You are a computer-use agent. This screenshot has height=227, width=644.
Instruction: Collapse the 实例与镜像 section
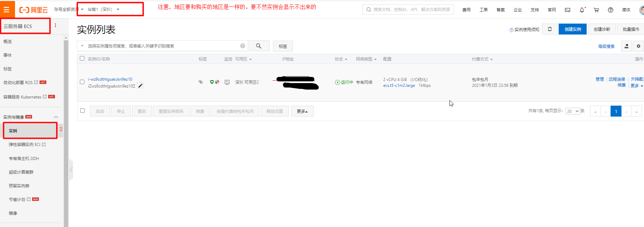click(56, 117)
